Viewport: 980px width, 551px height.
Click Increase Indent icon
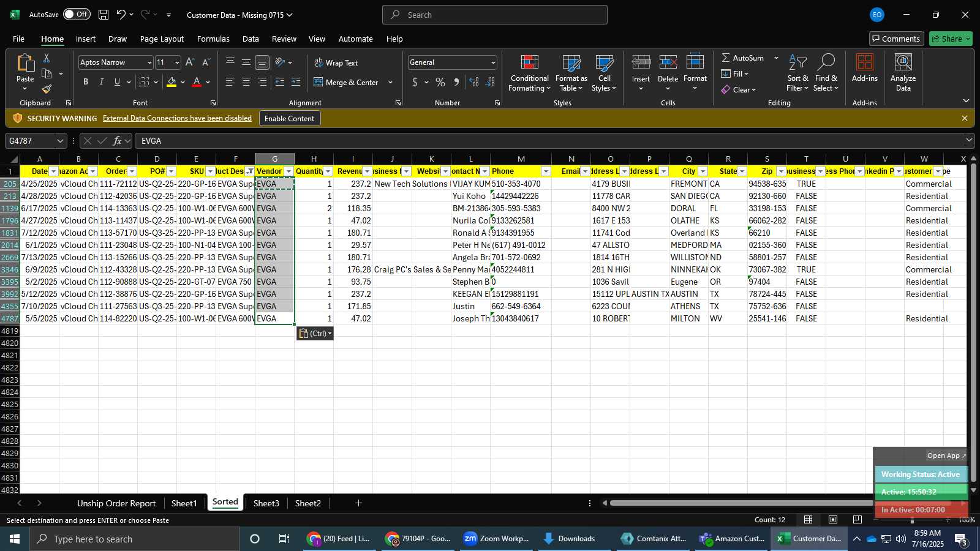(x=296, y=82)
